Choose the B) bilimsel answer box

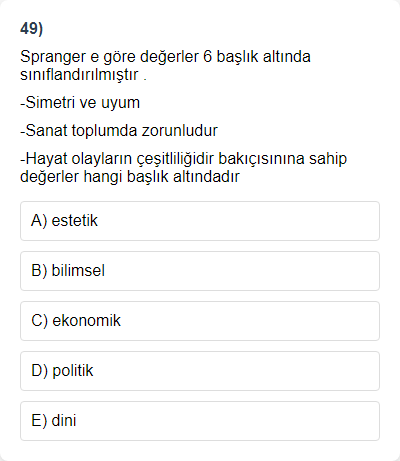(x=200, y=271)
